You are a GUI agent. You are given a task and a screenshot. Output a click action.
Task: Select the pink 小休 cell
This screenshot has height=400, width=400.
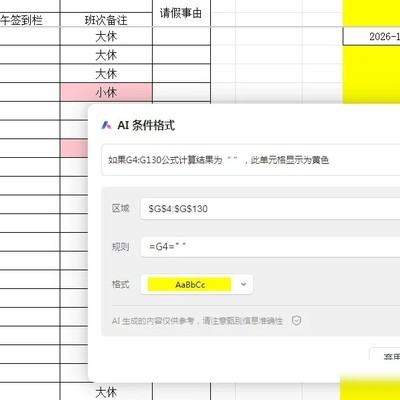click(x=106, y=92)
